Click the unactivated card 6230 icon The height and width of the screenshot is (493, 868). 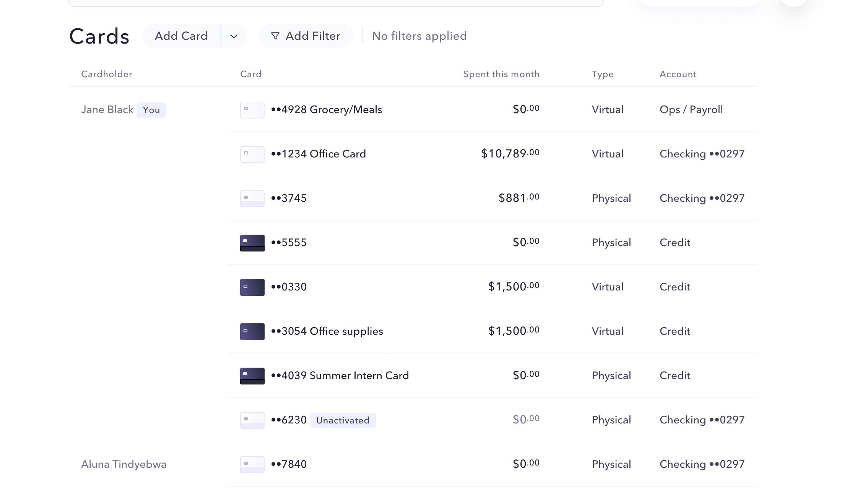point(252,420)
